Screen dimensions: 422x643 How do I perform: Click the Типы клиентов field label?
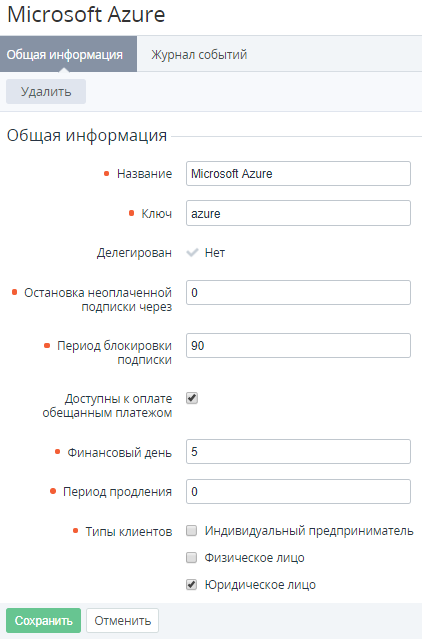(129, 532)
